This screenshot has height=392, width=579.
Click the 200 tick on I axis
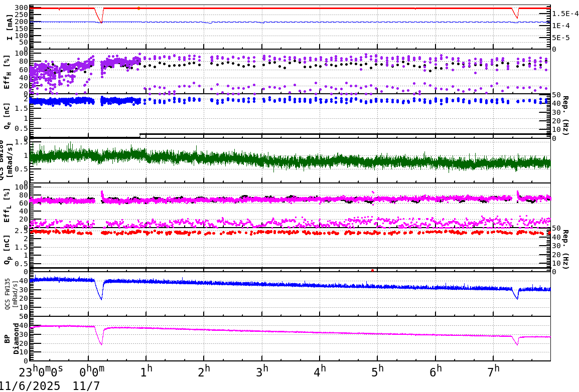coord(22,22)
